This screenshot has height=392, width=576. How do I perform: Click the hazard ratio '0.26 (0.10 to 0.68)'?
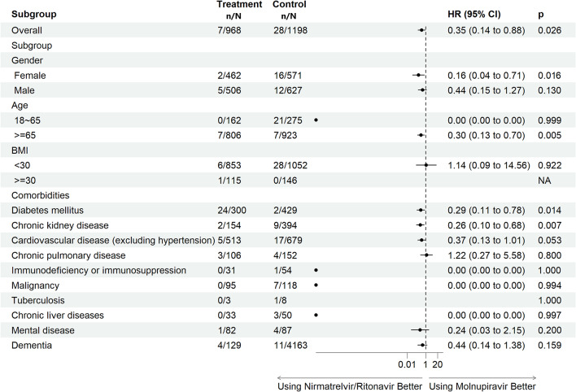(x=486, y=225)
